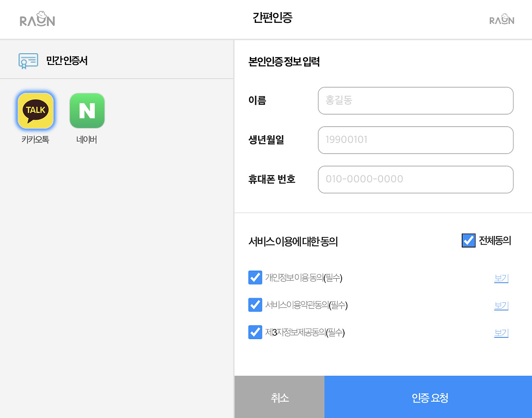Open 보기 next to 개인정보이용동의
532x418 pixels.
click(501, 278)
